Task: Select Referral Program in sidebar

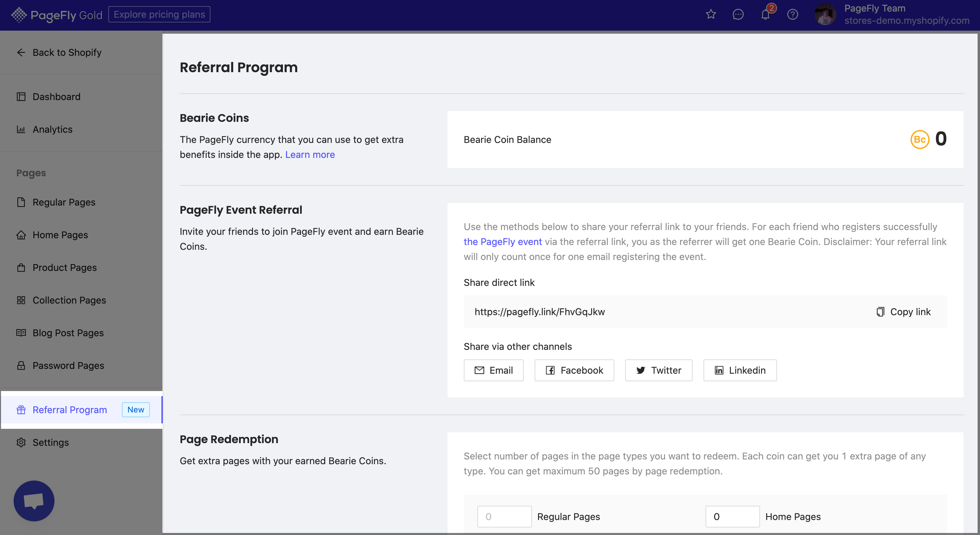Action: tap(81, 410)
